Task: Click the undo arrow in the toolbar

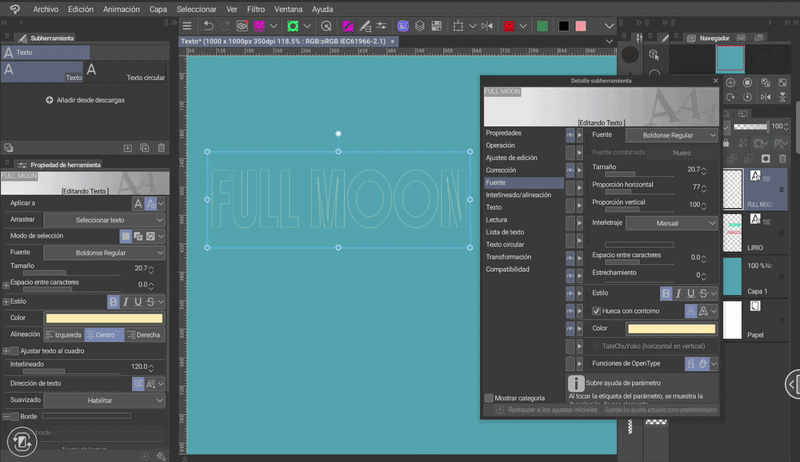Action: [208, 25]
